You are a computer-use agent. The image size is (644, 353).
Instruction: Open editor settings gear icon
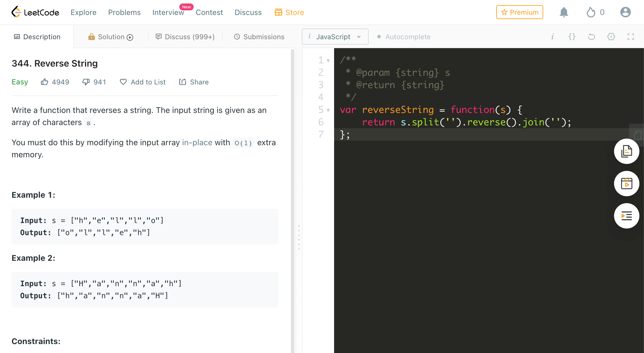pos(611,37)
